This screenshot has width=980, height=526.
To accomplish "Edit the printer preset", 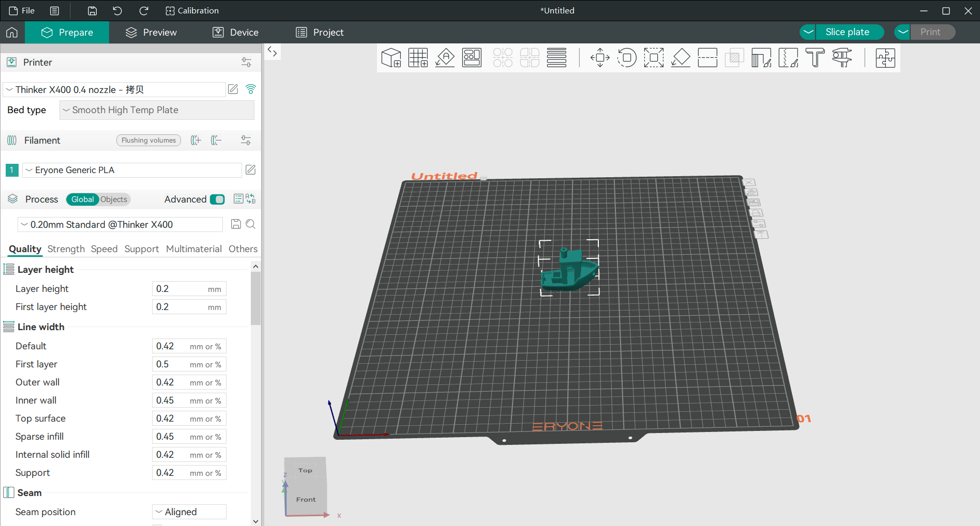I will coord(233,89).
